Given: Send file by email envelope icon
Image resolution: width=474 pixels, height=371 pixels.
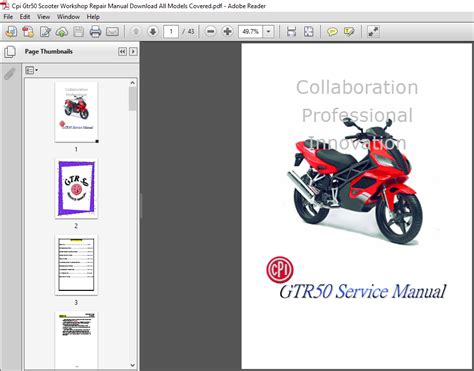Looking at the screenshot, I should pos(112,32).
